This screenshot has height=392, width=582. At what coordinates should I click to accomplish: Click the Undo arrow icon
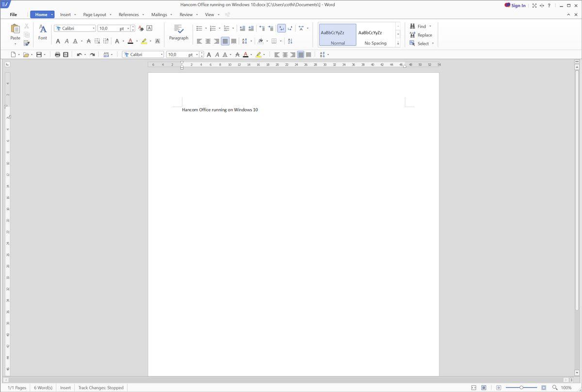coord(79,55)
